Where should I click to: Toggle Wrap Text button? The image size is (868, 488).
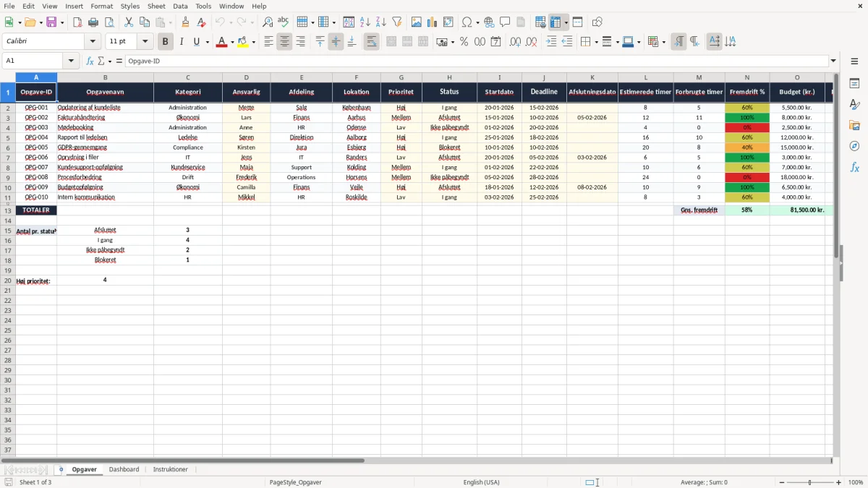(x=371, y=42)
